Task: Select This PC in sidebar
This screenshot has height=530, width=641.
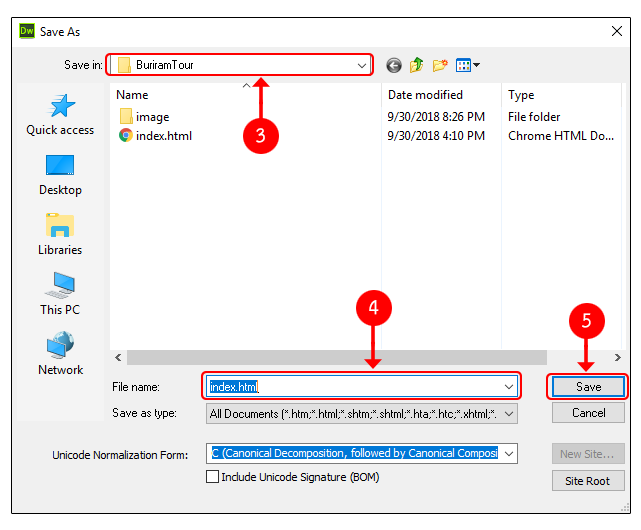Action: (x=60, y=294)
